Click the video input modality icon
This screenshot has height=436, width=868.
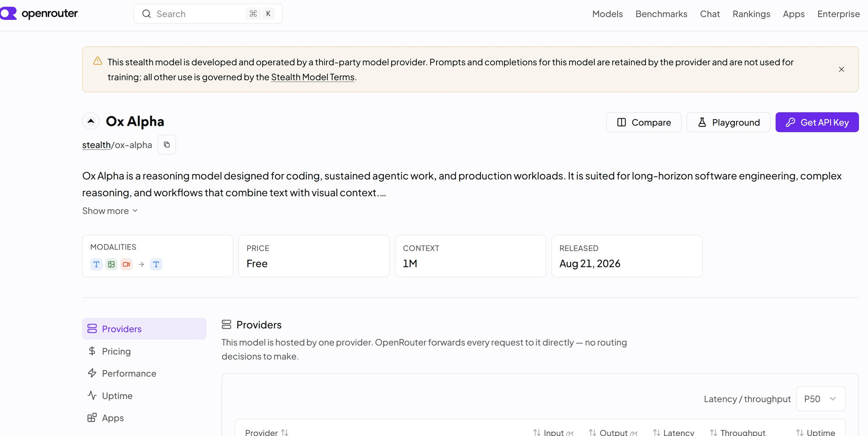(126, 264)
